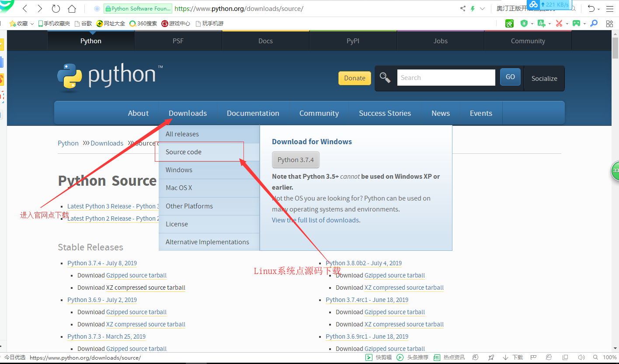This screenshot has height=364, width=619.
Task: Open the Socialize dropdown on python.org
Action: point(544,79)
